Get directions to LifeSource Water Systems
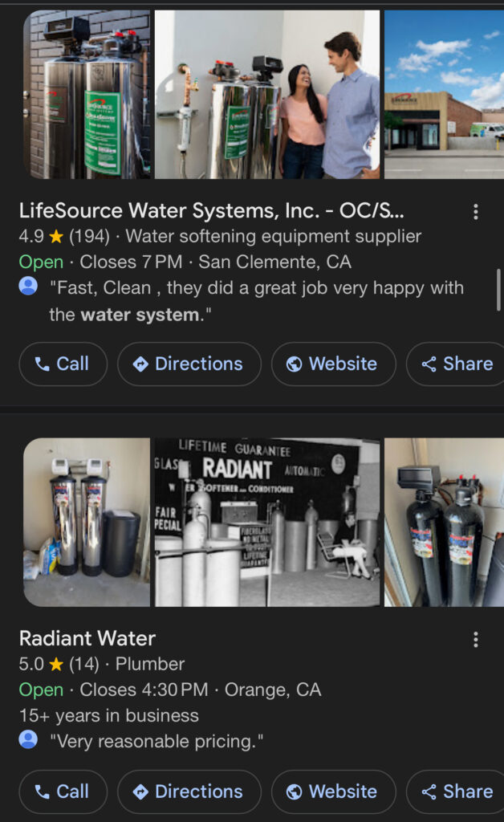 click(189, 364)
